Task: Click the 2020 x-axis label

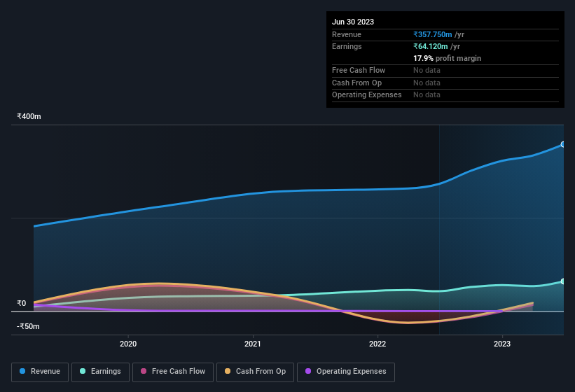Action: (x=128, y=344)
